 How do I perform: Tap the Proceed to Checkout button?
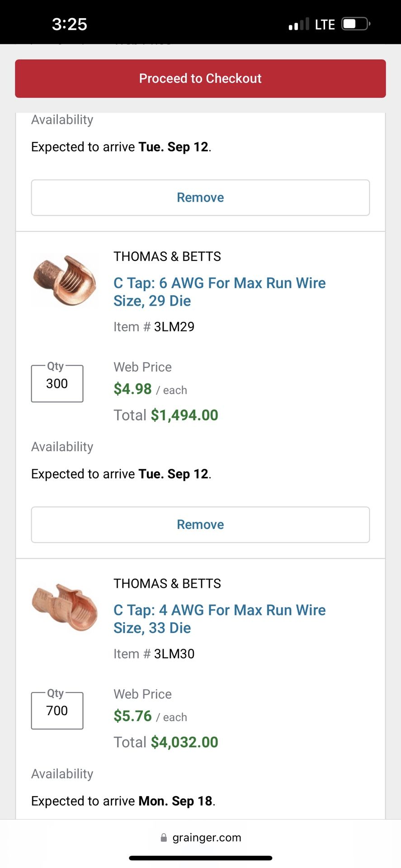point(200,78)
